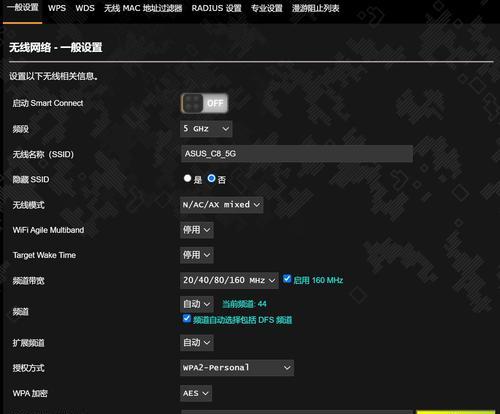Click the 无线网络 - 一般设置 heading
This screenshot has height=414, width=500.
56,48
